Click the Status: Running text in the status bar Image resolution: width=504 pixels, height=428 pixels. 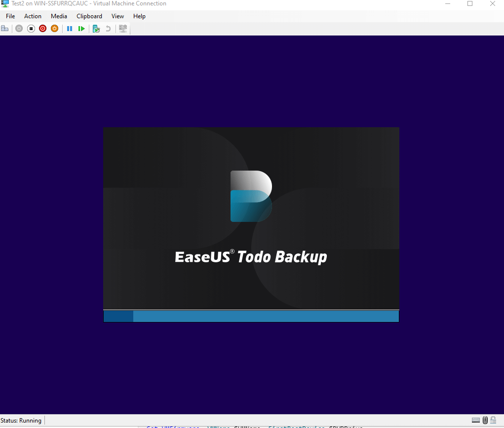pos(21,421)
